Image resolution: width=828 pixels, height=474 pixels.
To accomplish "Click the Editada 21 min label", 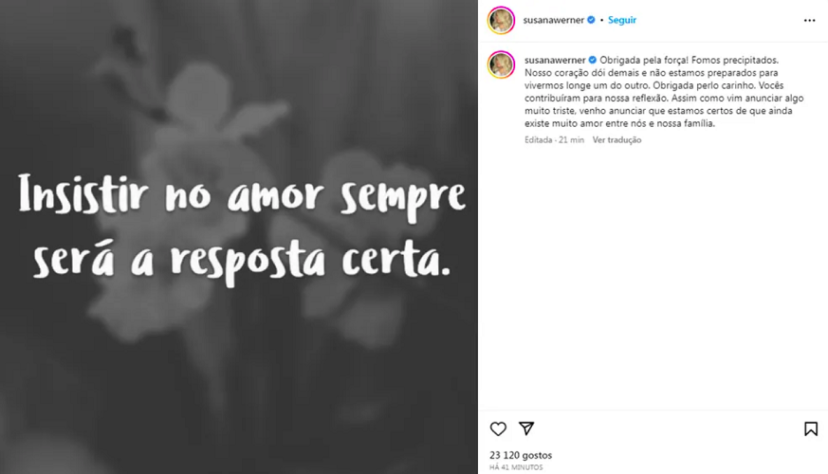I will coord(554,140).
